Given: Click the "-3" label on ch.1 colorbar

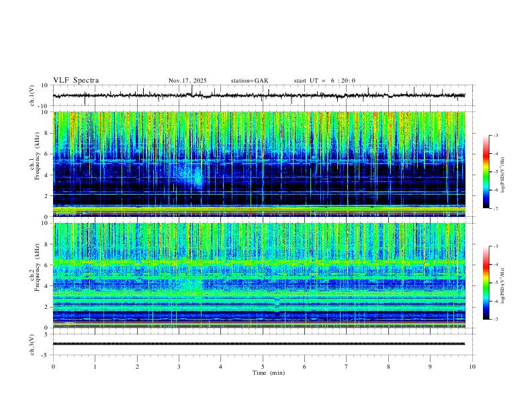Looking at the screenshot, I should pos(496,135).
